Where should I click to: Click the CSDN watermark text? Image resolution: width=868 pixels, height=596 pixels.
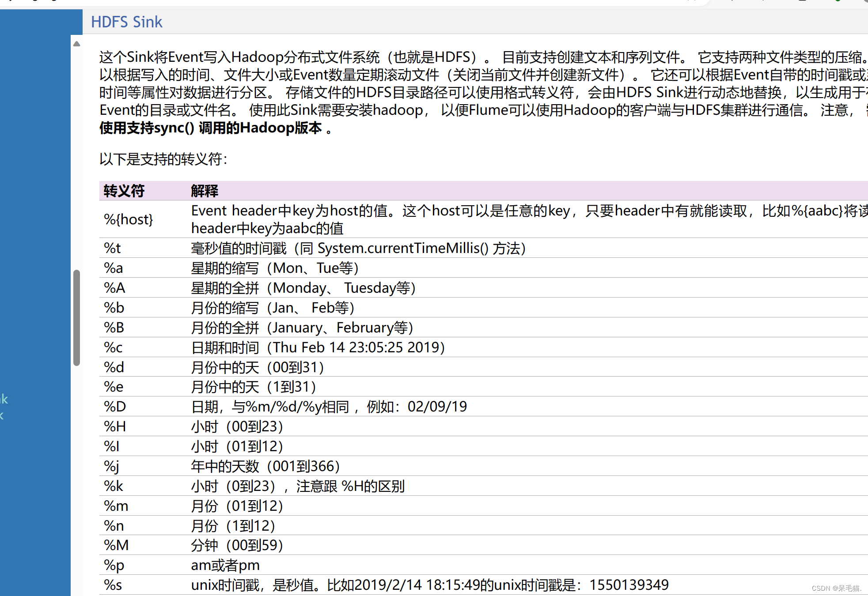pyautogui.click(x=836, y=588)
